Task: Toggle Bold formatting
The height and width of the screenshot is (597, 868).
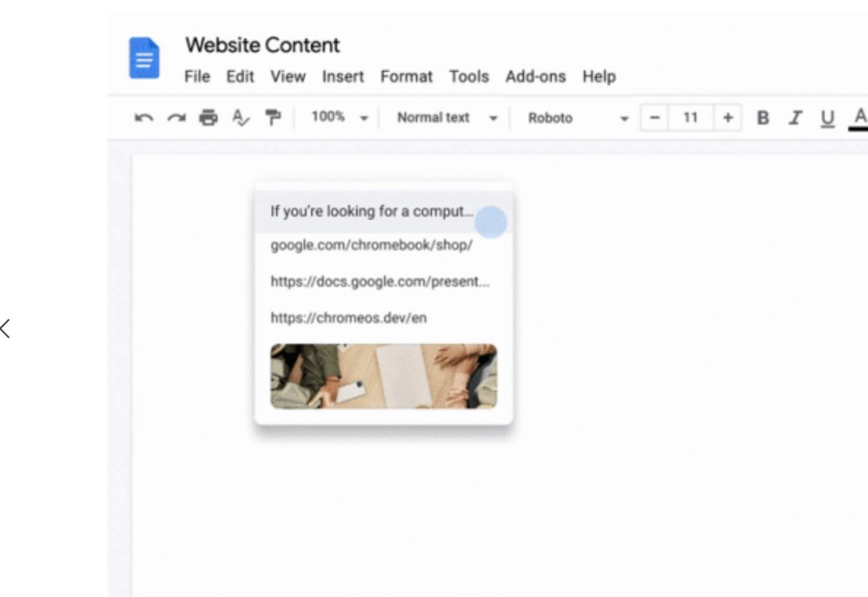Action: click(763, 118)
